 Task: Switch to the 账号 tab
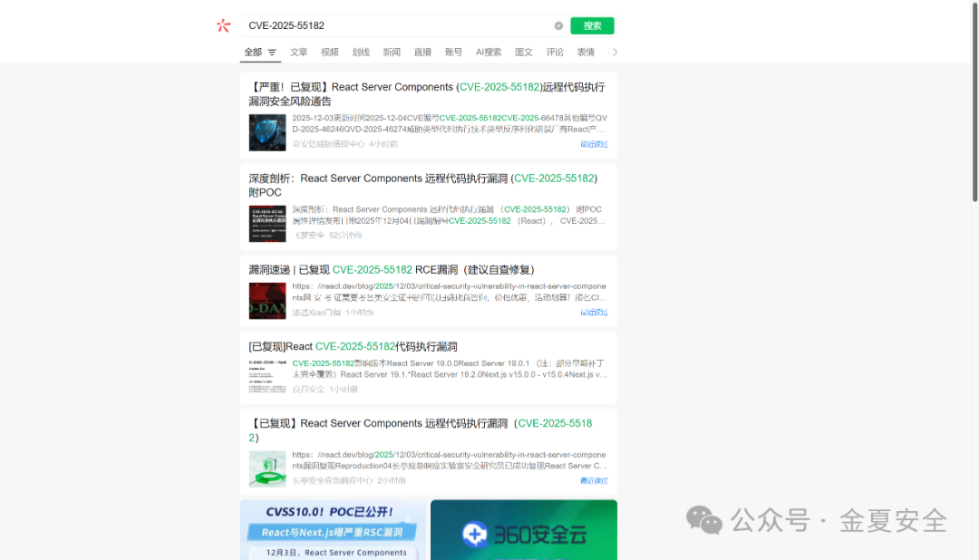point(453,52)
